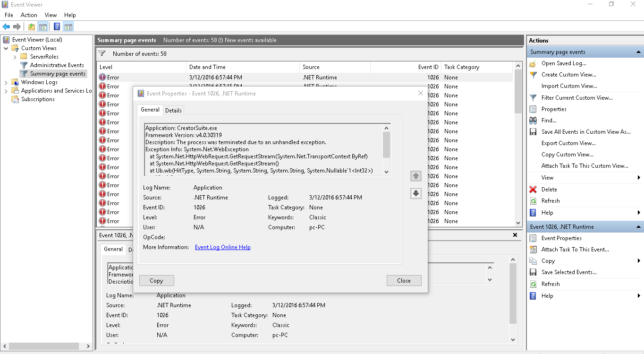The image size is (644, 354).
Task: Click Copy Custom View... in Actions
Action: pos(568,155)
